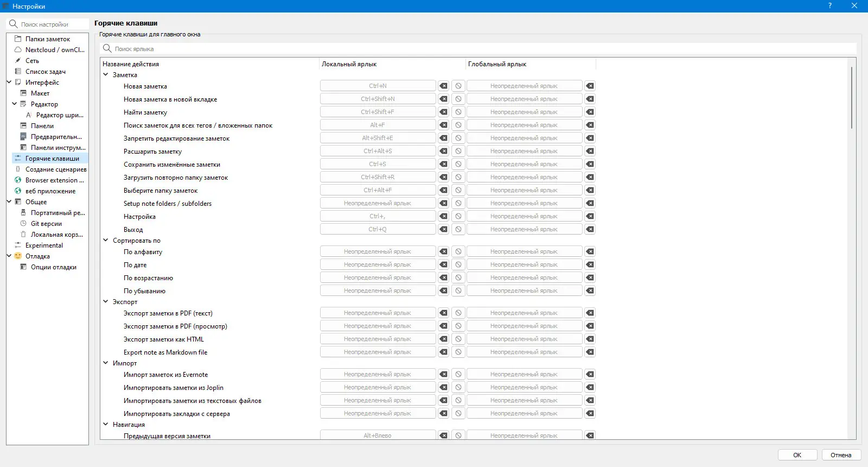Collapse the Интерфейс tree section
Screen dimensions: 868x467
[9, 83]
